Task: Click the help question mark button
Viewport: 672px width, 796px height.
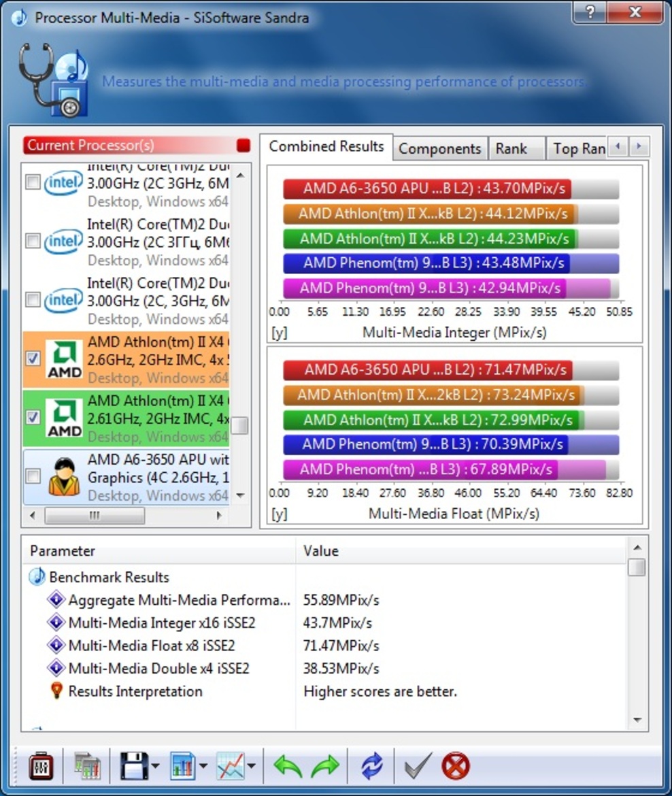Action: point(590,12)
